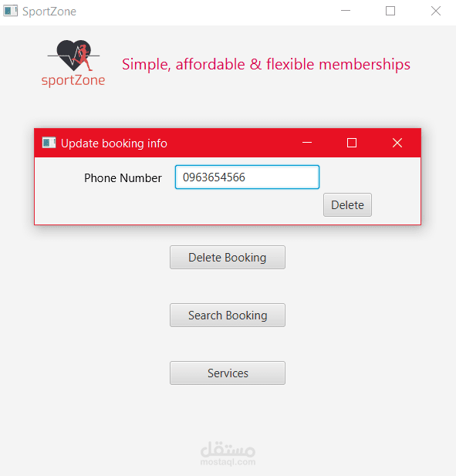Click the mostaql.com watermark

[x=228, y=454]
